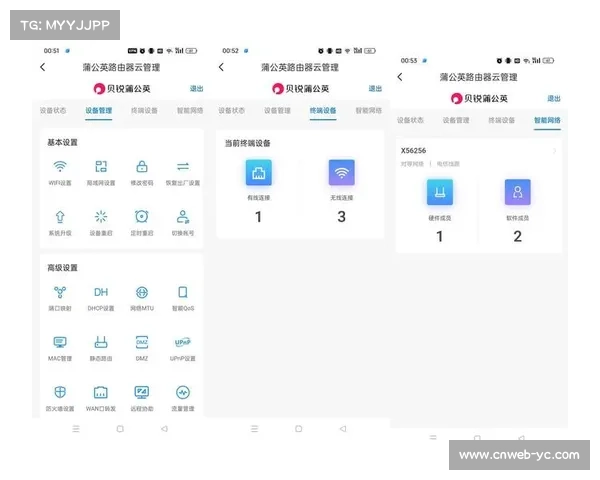Screen dimensions: 600x480
Task: Go back using arrow on left screen
Action: (x=43, y=67)
